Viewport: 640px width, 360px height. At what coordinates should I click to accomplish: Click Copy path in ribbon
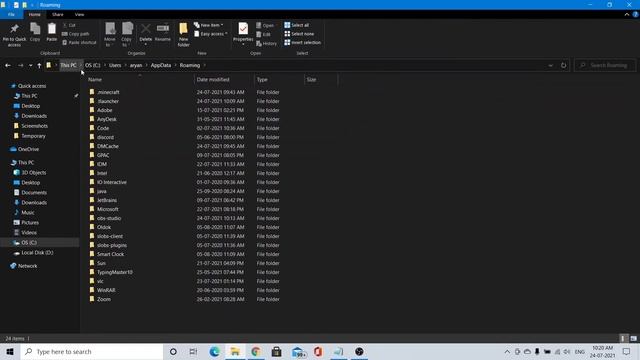click(76, 34)
